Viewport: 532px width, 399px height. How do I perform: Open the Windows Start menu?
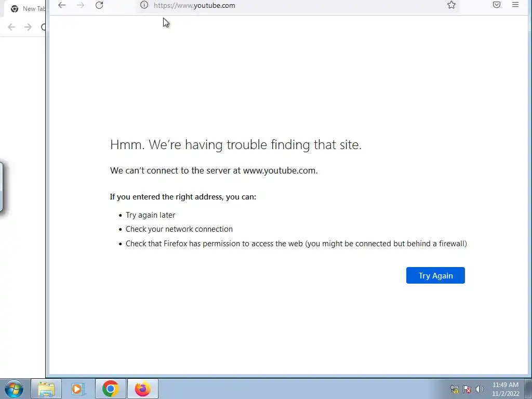(14, 389)
